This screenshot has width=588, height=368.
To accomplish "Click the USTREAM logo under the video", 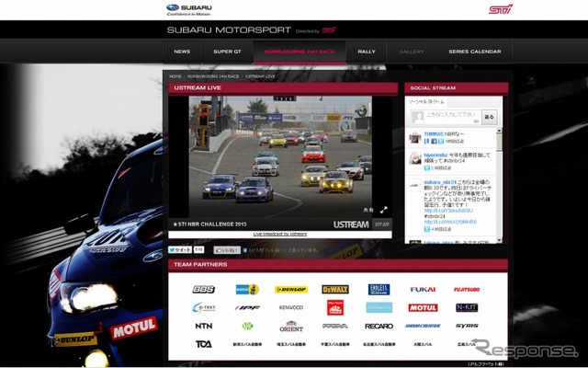I will point(351,224).
